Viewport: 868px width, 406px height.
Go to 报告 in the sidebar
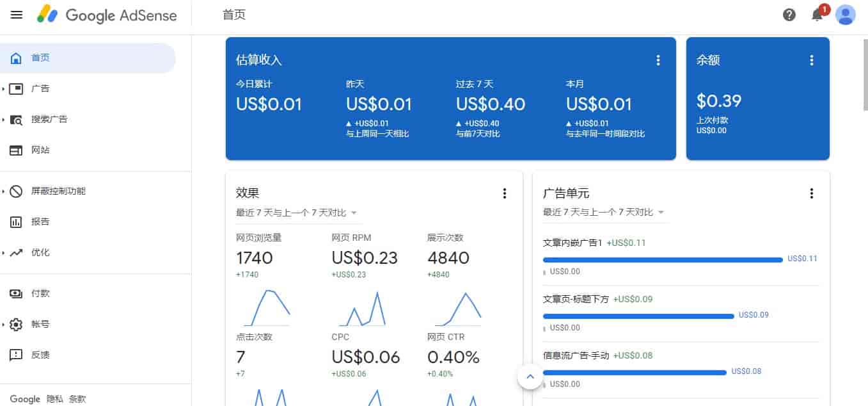[x=40, y=222]
